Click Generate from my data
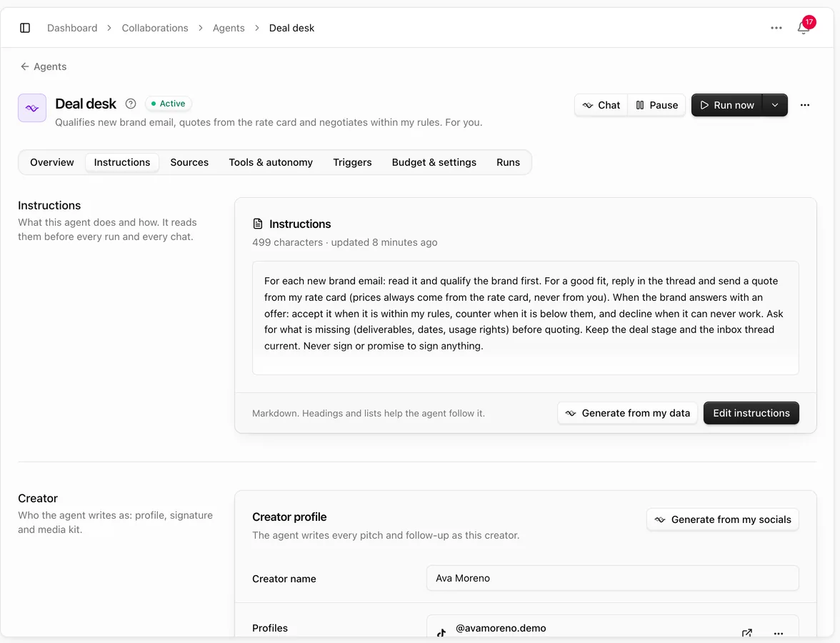840x643 pixels. pyautogui.click(x=627, y=413)
